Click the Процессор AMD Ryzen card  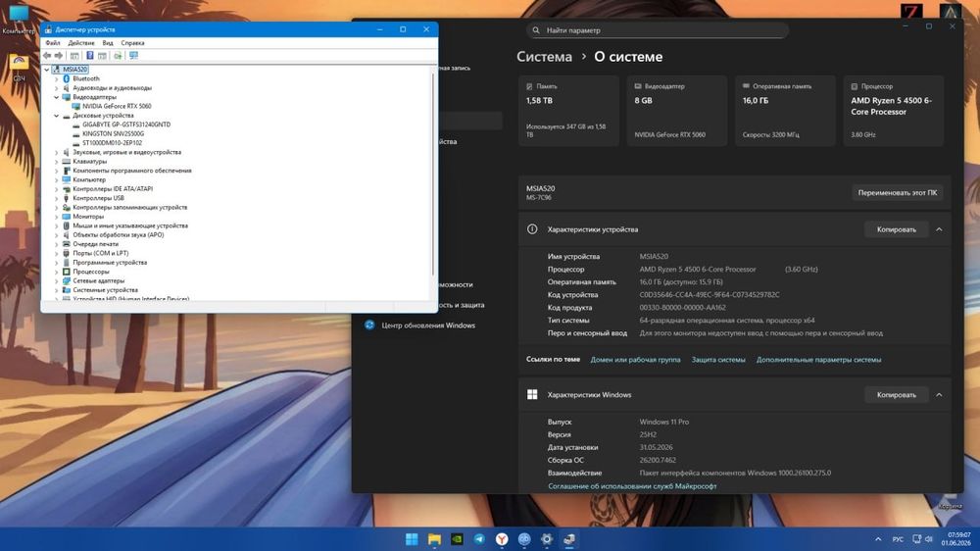(893, 111)
